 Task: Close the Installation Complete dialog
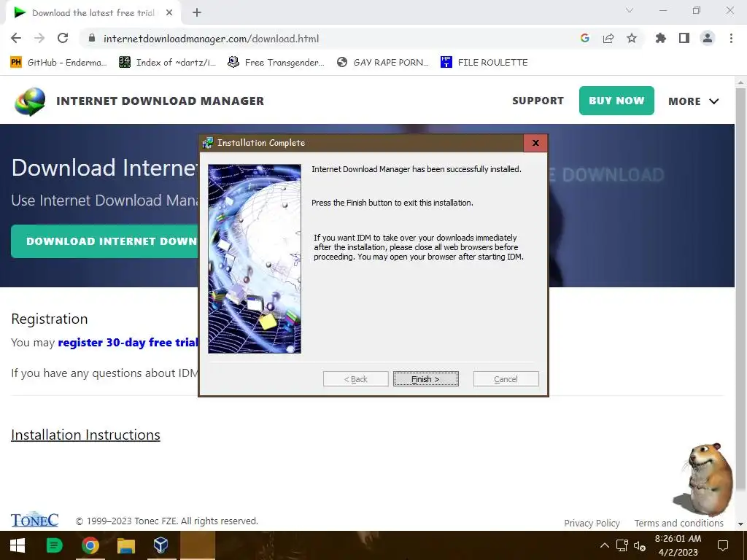pyautogui.click(x=535, y=143)
